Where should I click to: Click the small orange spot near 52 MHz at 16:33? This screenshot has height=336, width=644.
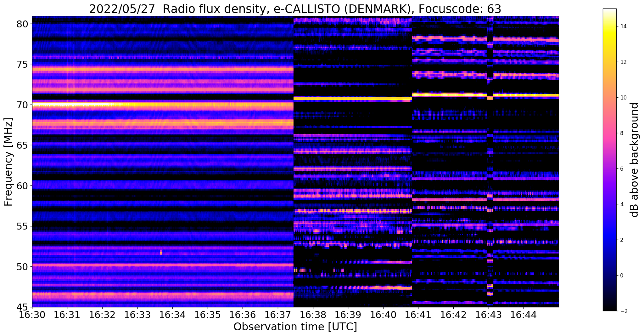tap(161, 253)
